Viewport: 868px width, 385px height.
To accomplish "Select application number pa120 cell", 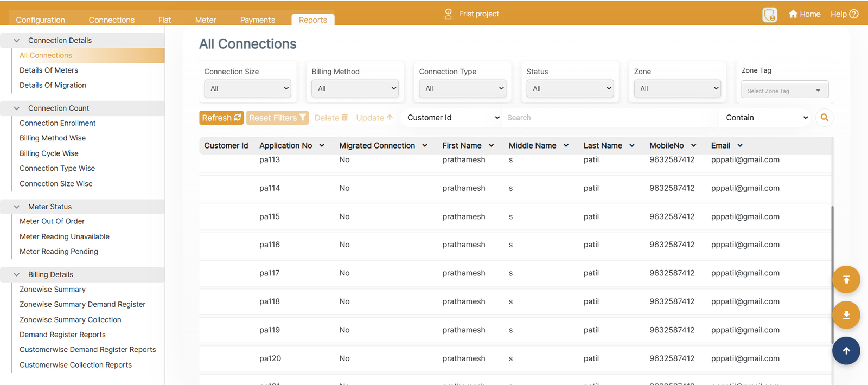I will pyautogui.click(x=270, y=358).
